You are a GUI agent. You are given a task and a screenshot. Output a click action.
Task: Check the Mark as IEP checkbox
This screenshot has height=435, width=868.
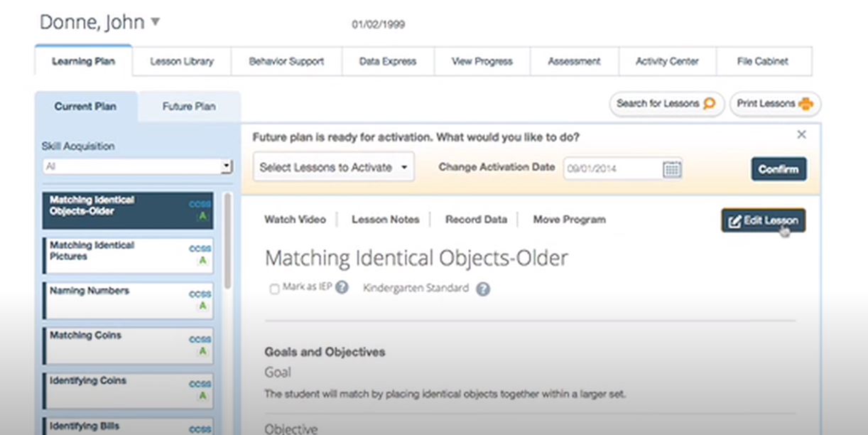coord(274,289)
